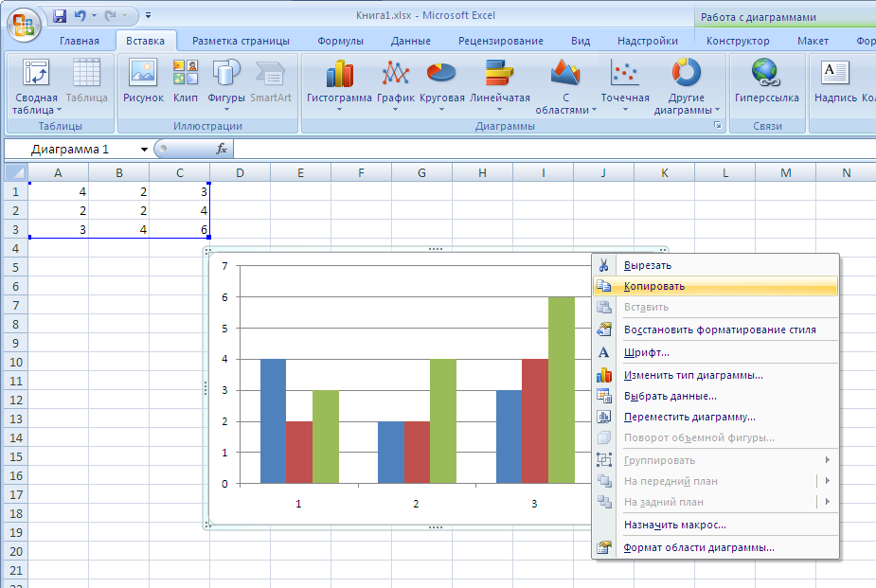876x588 pixels.
Task: Select column header G
Action: click(421, 172)
